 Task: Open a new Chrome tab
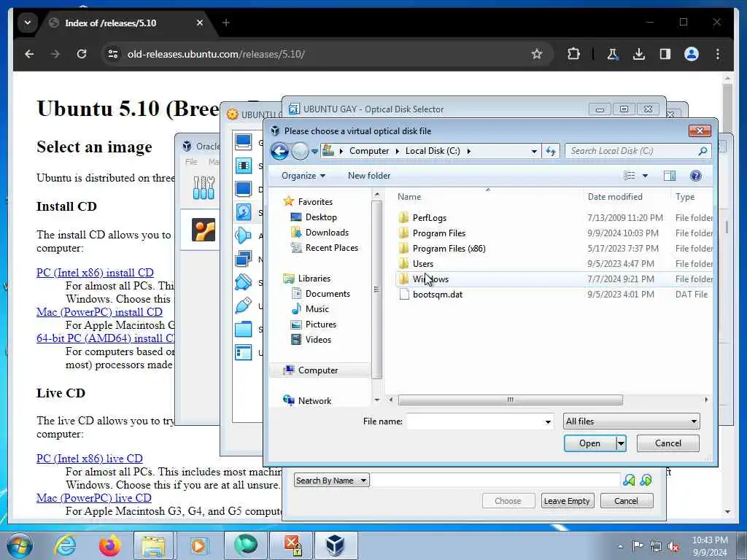click(x=226, y=23)
